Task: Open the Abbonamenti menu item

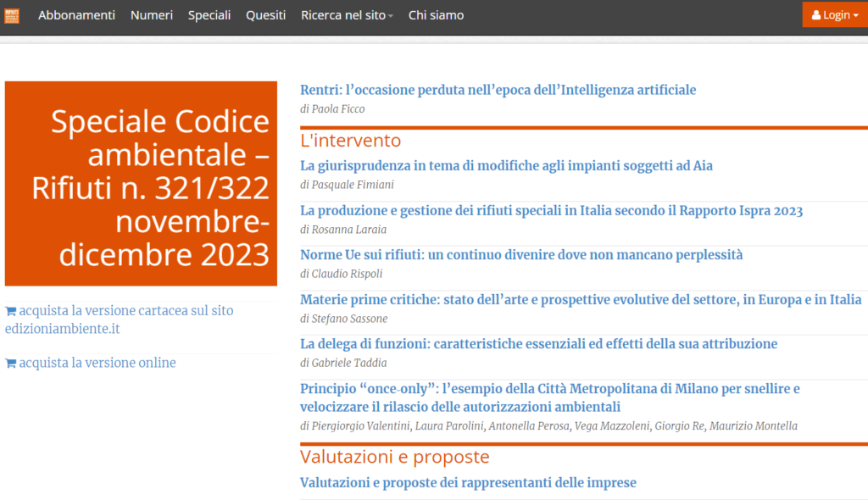Action: click(76, 15)
